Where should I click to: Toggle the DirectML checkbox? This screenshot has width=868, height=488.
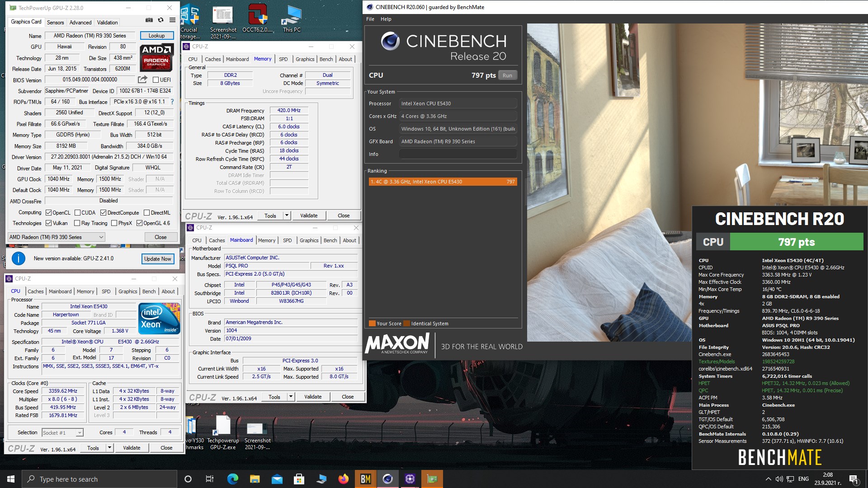(146, 213)
